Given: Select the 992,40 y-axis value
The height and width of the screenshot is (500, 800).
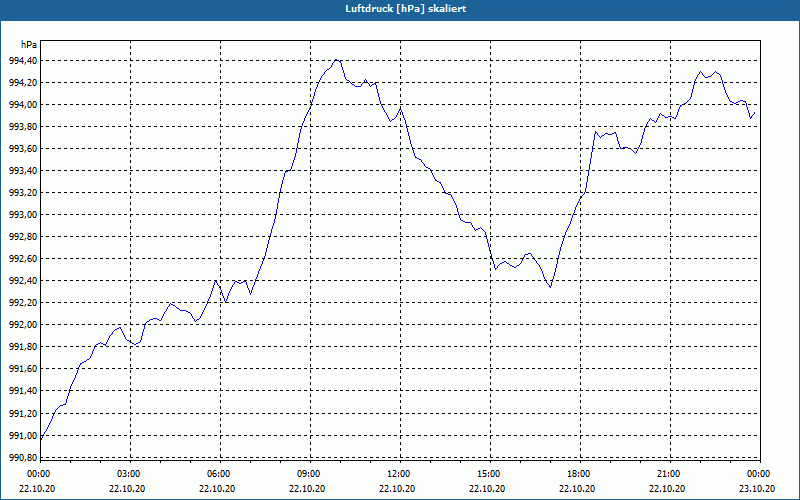Looking at the screenshot, I should (23, 281).
